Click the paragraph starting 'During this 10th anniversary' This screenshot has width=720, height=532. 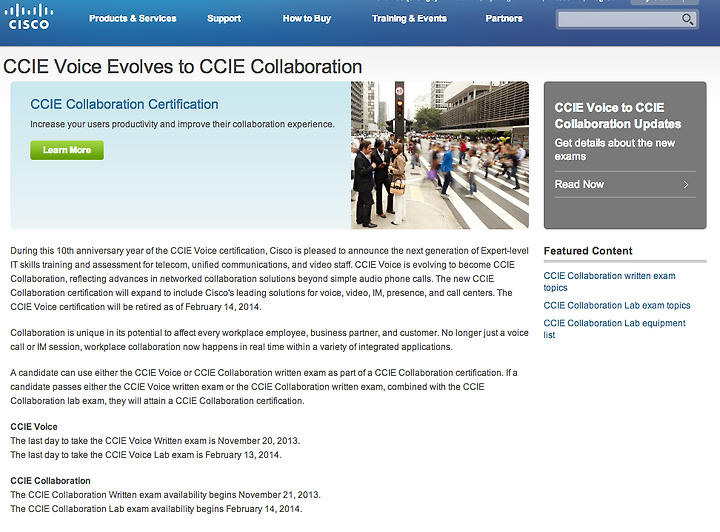pyautogui.click(x=270, y=279)
